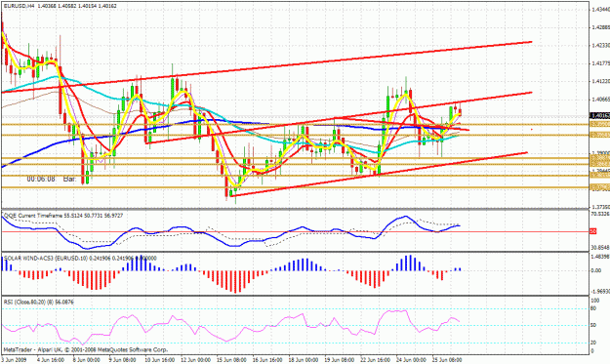The image size is (610, 364).
Task: Select the right end of the top red channel trendline
Action: [531, 42]
